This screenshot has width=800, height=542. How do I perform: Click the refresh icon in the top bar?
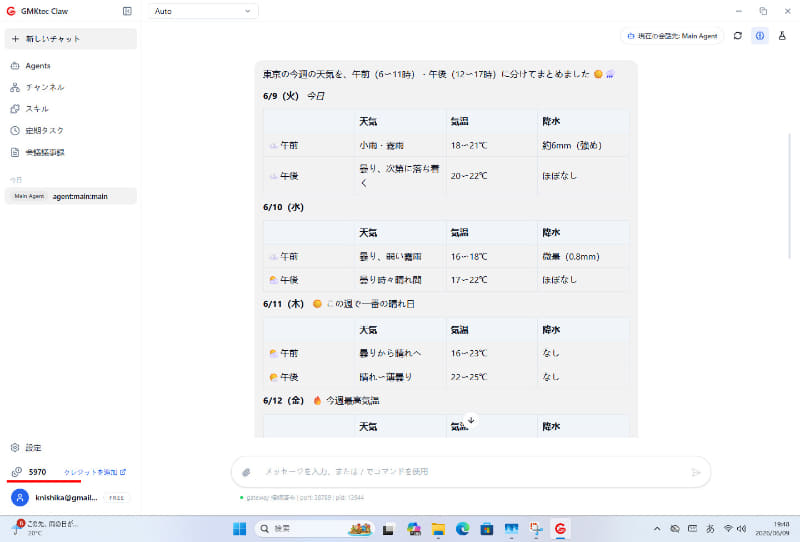coord(738,36)
